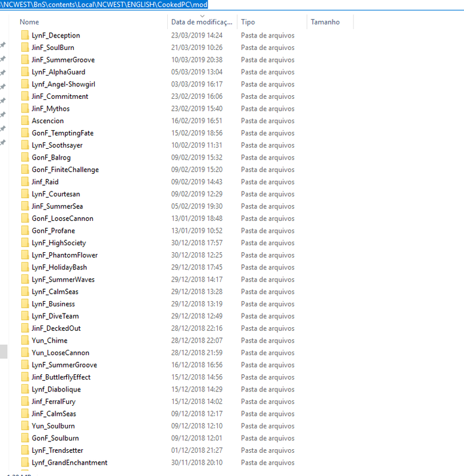Click the JinF_DeckedOut folder icon
This screenshot has height=476, width=464.
click(x=25, y=328)
